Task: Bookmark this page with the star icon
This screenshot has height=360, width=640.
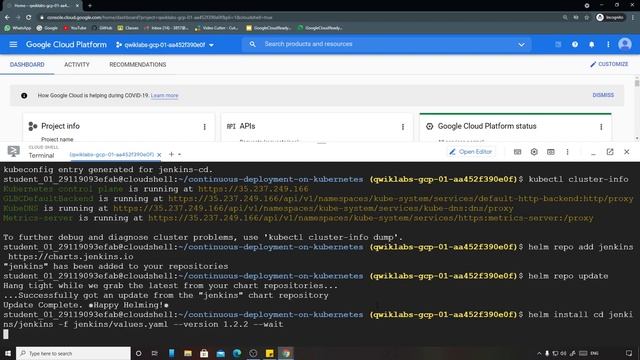Action: (587, 18)
